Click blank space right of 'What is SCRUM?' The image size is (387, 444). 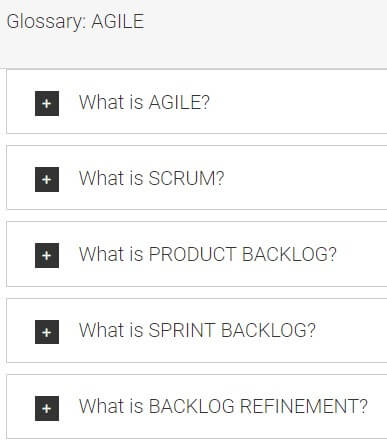[x=305, y=178]
